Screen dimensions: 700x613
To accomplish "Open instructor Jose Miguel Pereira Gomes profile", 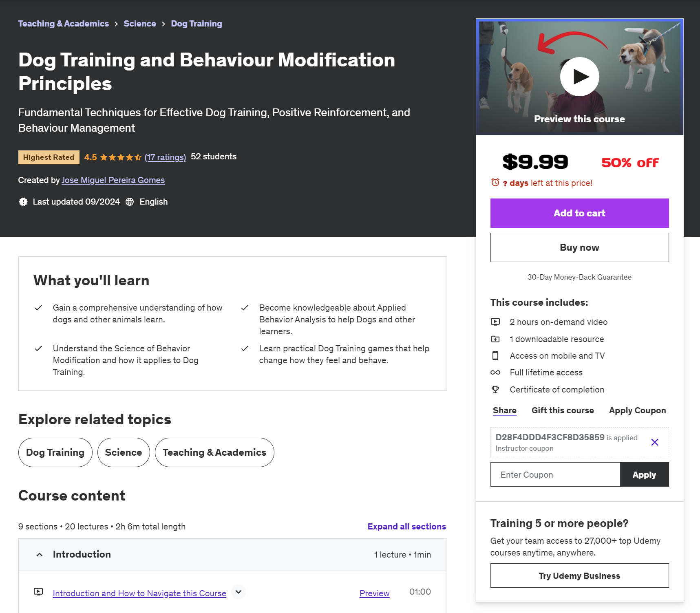I will pos(113,180).
